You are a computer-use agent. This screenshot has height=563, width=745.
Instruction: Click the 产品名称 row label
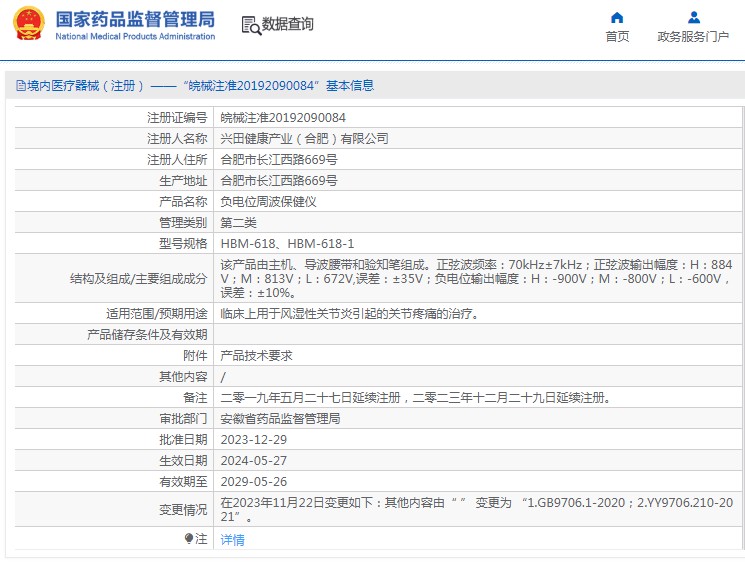(x=183, y=201)
